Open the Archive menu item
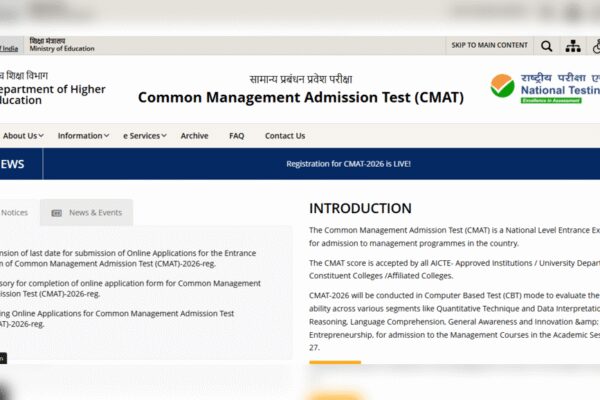 tap(194, 136)
